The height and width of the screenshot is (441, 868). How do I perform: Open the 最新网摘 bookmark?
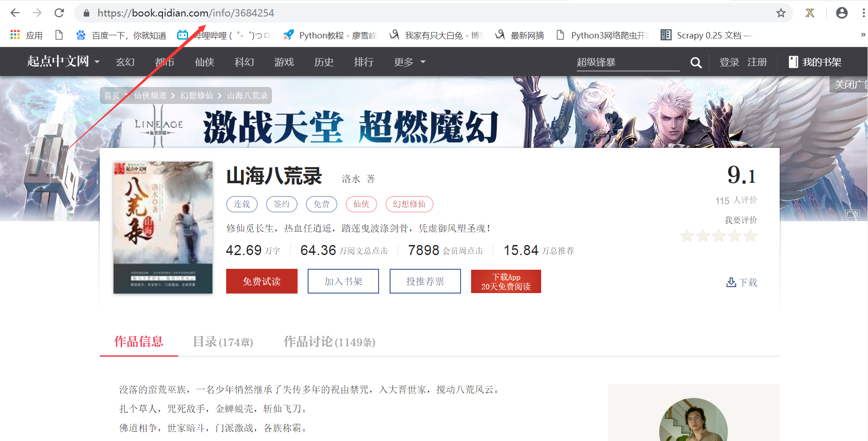coord(520,35)
